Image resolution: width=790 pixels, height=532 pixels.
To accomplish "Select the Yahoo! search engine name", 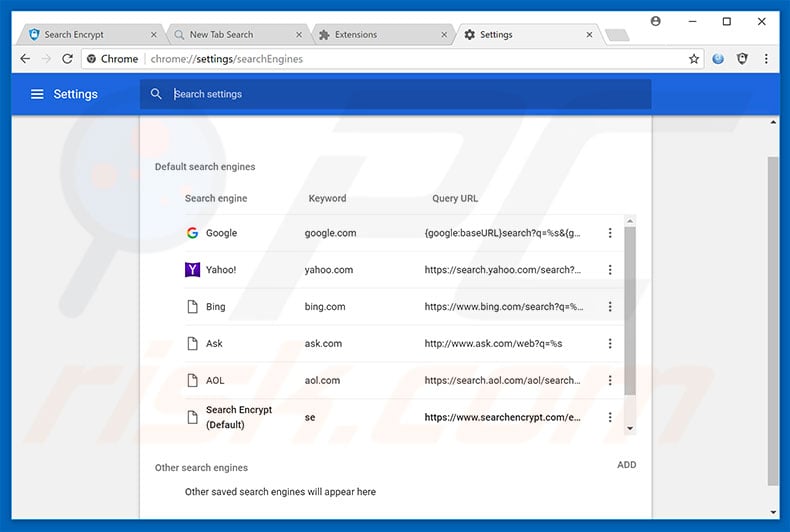I will pos(221,270).
